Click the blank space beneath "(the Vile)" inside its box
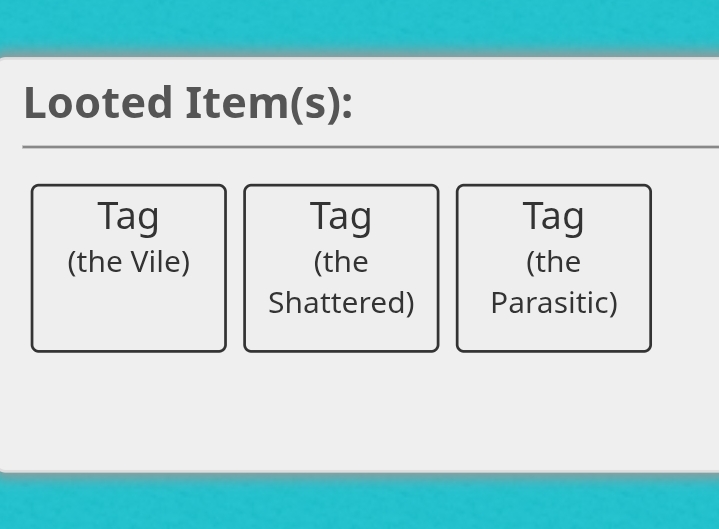 pyautogui.click(x=129, y=314)
